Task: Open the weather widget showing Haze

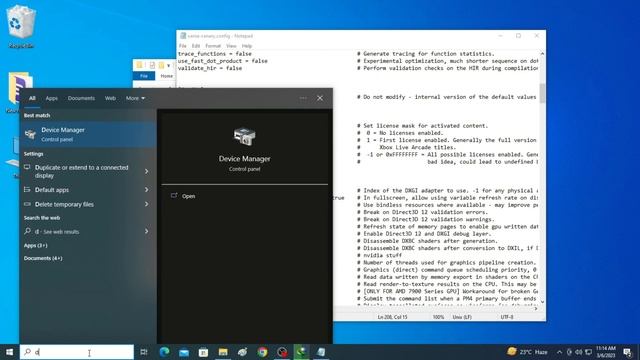Action: [x=527, y=352]
